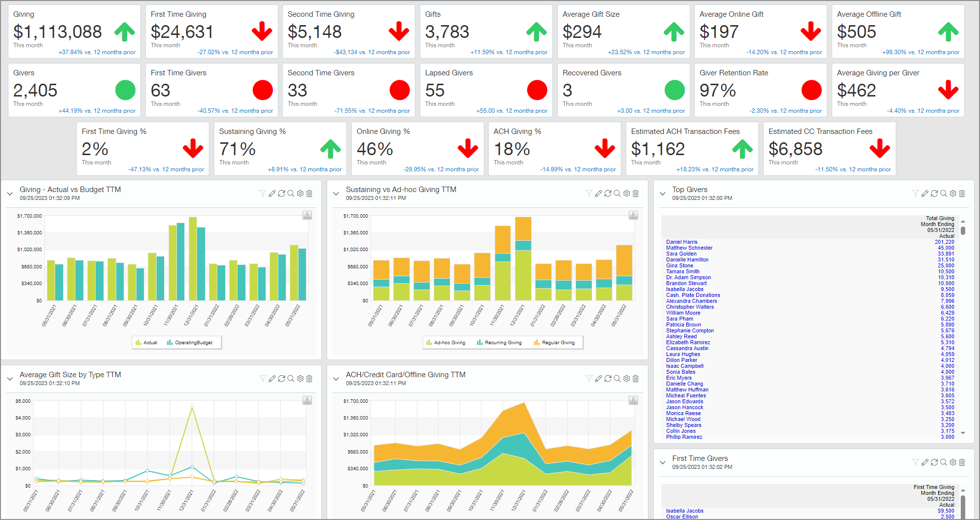
Task: Click the Giving $1,113,088 KPI tile
Action: click(x=74, y=32)
